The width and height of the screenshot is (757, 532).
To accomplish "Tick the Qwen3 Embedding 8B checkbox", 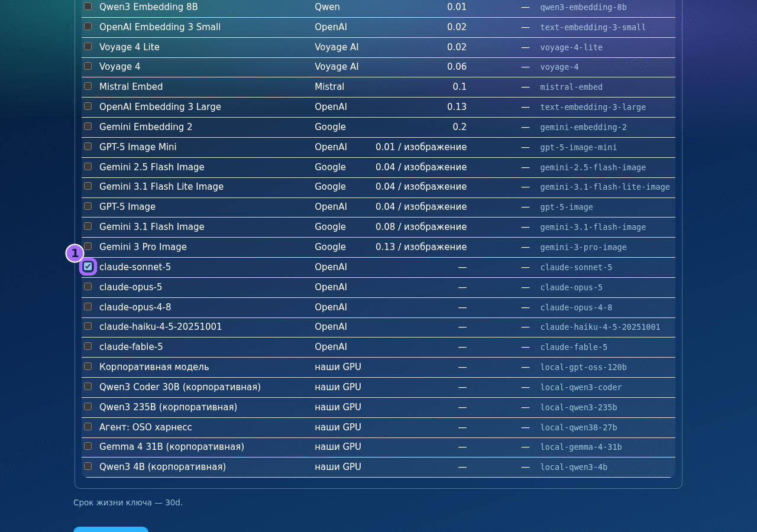I will pos(88,7).
